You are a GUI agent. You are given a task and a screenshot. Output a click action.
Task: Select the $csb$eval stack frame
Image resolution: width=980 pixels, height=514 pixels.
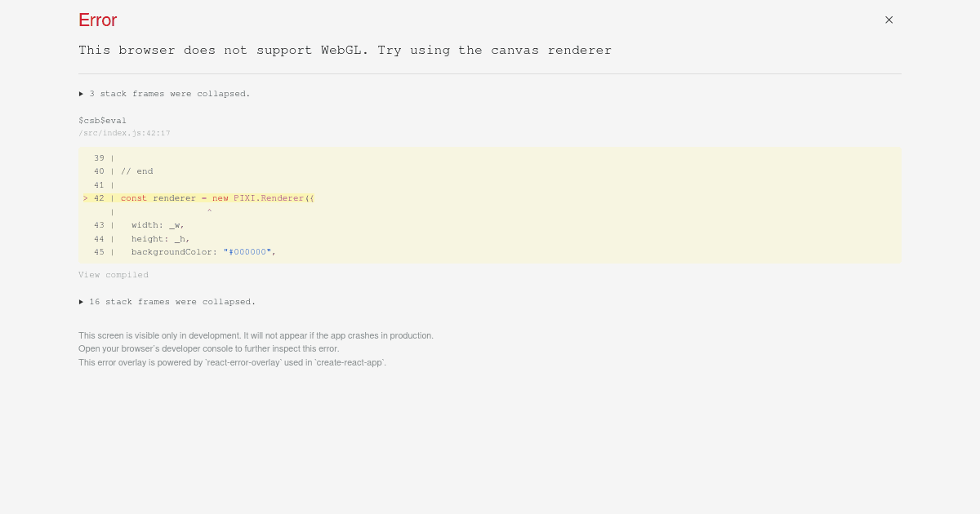click(102, 121)
